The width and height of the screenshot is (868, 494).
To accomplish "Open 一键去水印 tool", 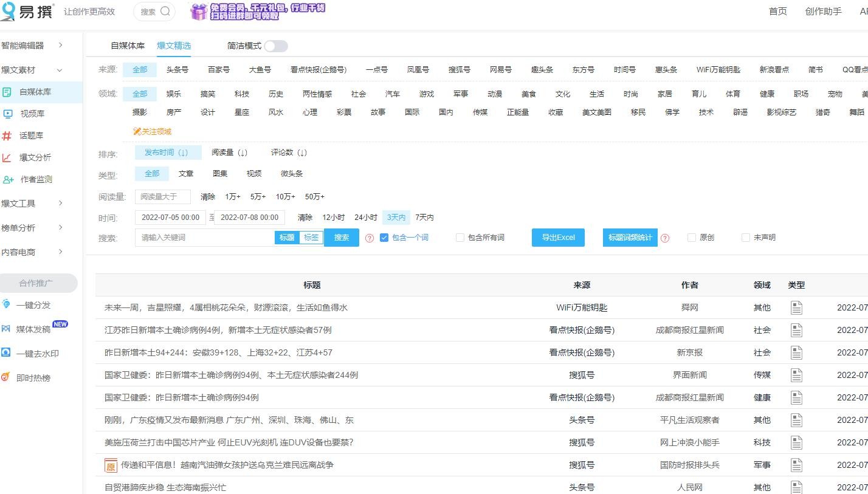I will pos(37,354).
